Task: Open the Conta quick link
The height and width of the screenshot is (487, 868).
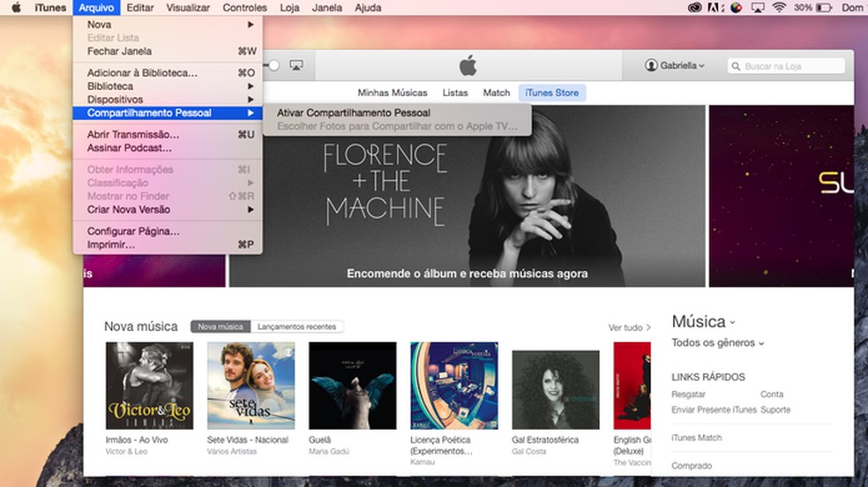Action: [x=772, y=394]
